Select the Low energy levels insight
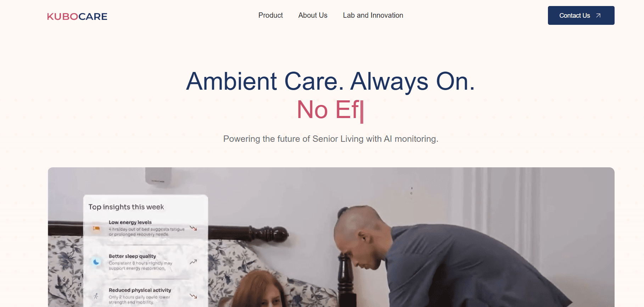This screenshot has width=644, height=307. point(145,228)
